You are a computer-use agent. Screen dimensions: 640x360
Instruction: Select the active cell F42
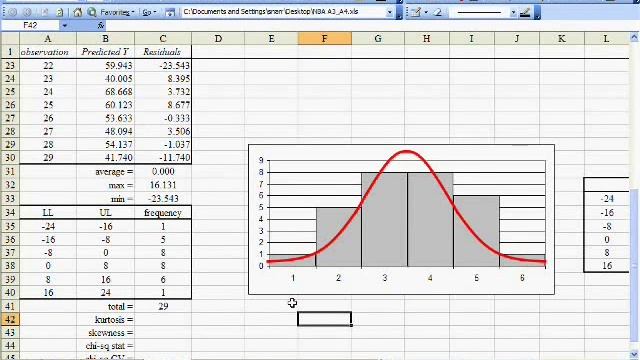pyautogui.click(x=324, y=319)
